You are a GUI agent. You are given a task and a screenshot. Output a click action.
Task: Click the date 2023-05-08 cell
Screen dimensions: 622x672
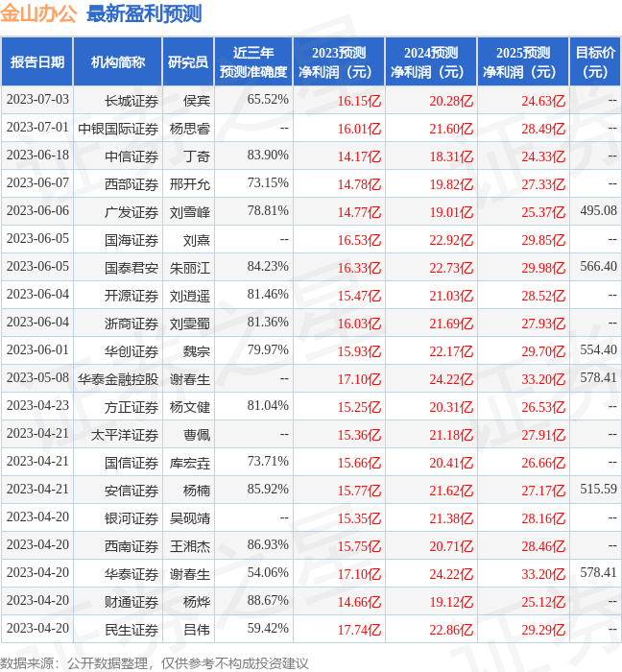(37, 378)
